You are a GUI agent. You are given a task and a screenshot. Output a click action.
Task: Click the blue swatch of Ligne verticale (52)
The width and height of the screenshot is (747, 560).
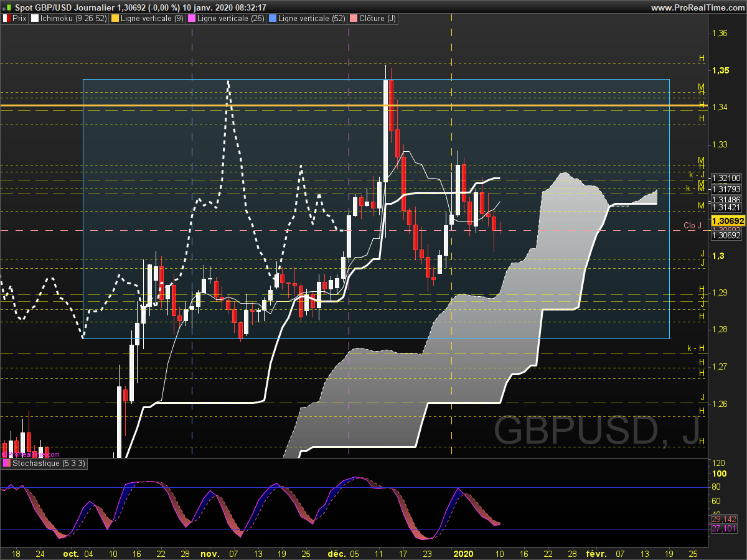[273, 19]
